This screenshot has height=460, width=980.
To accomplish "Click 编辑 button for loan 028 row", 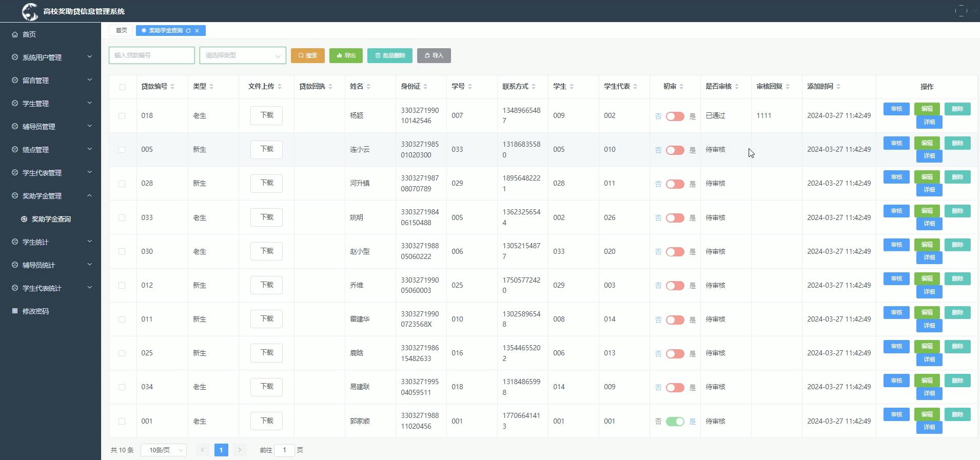I will pyautogui.click(x=927, y=177).
